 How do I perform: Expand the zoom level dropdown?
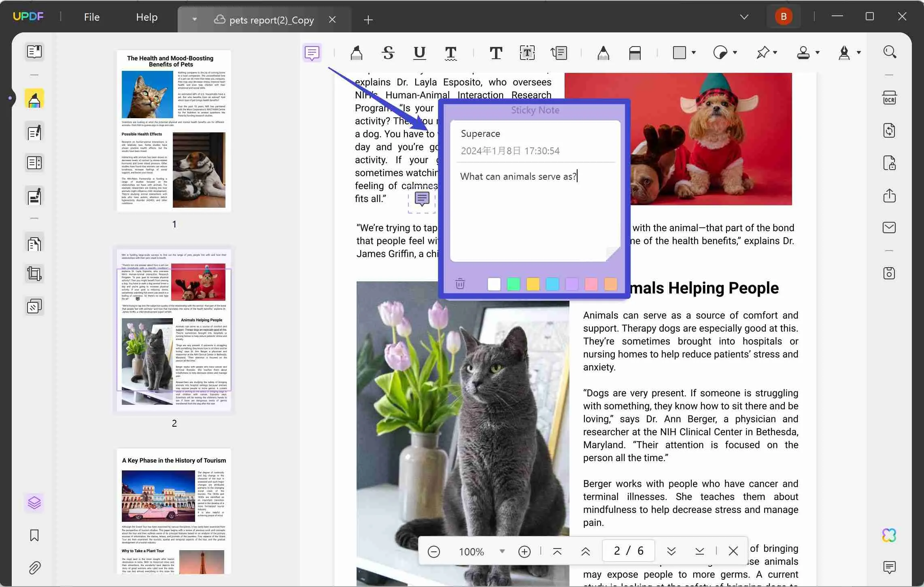(x=502, y=552)
